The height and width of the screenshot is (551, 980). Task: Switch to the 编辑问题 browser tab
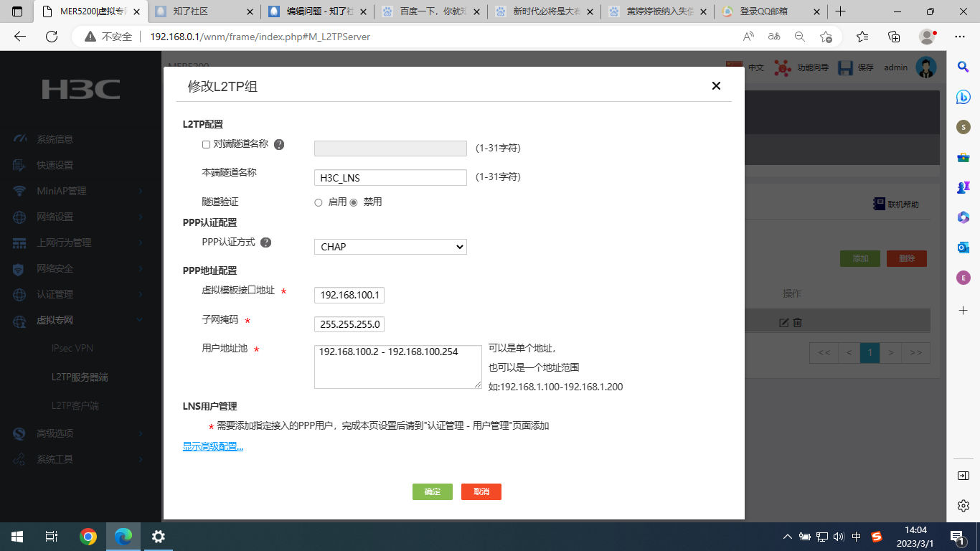coord(317,11)
